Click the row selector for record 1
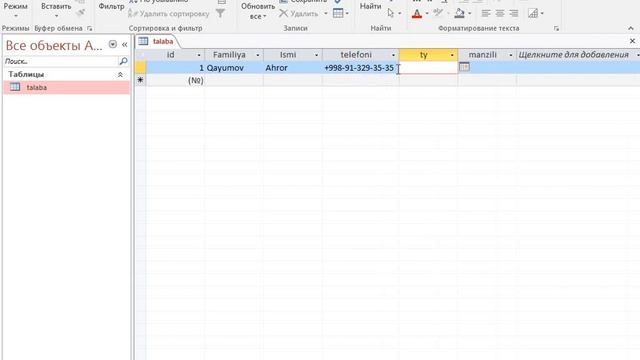This screenshot has height=360, width=640. (140, 68)
